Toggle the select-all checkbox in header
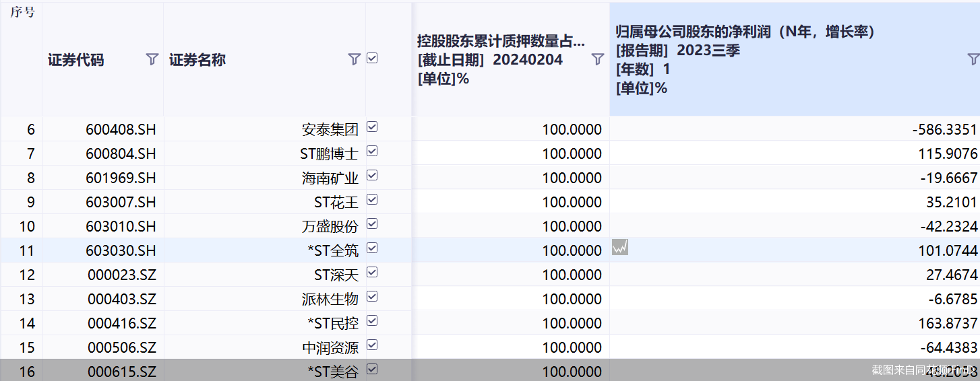This screenshot has width=980, height=381. (372, 59)
